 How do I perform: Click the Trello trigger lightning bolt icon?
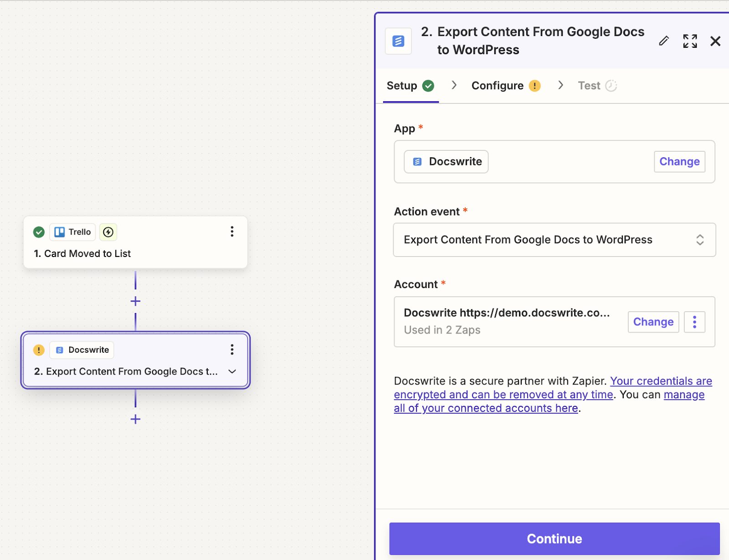click(108, 232)
